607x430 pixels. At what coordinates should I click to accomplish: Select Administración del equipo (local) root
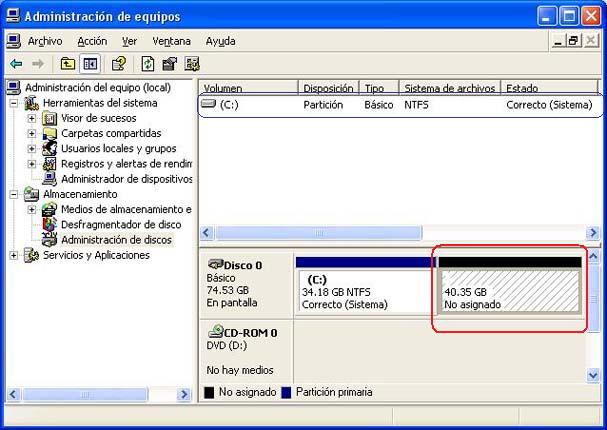(x=98, y=87)
